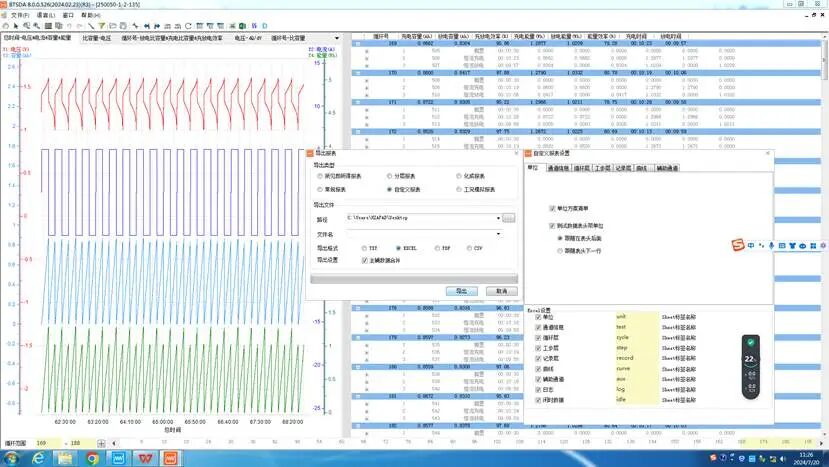Switch to the 曲线 tab in report settings
Viewport: 829px width, 467px height.
(641, 168)
